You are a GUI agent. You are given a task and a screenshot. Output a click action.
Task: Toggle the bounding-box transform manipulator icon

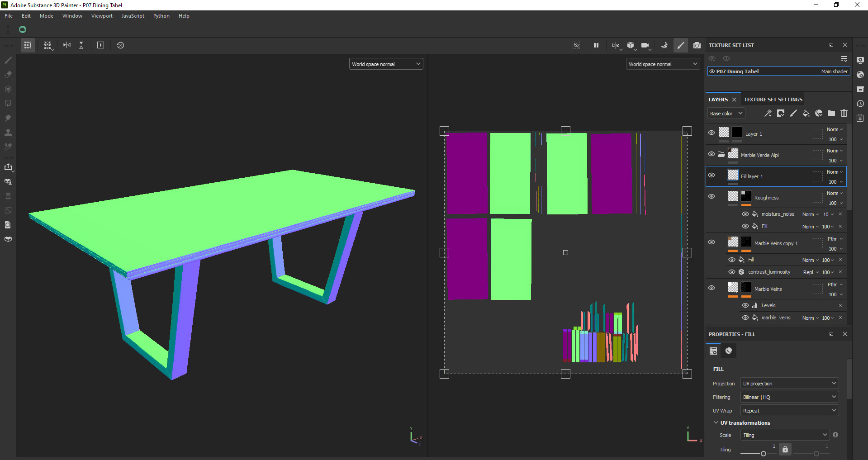coord(28,45)
